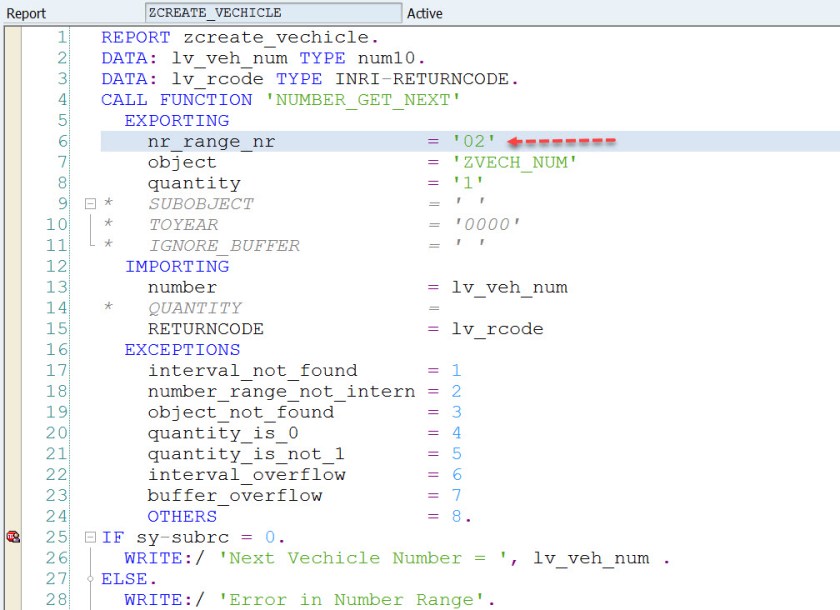Collapse the IF block at line 25

[x=91, y=537]
